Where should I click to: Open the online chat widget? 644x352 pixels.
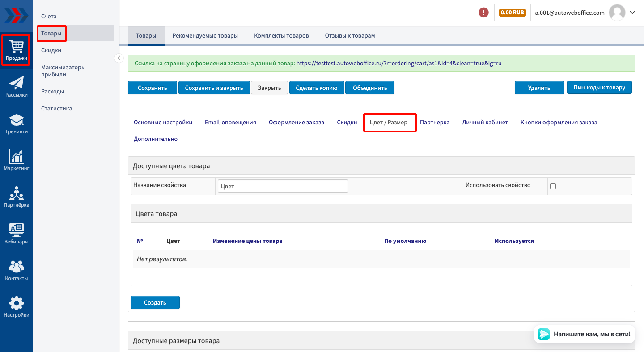[585, 334]
